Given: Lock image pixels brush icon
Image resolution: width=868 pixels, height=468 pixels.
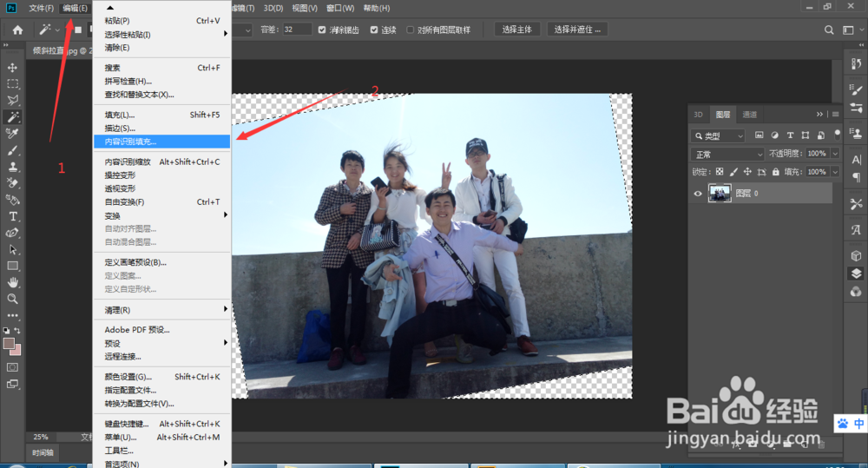Looking at the screenshot, I should coord(733,172).
